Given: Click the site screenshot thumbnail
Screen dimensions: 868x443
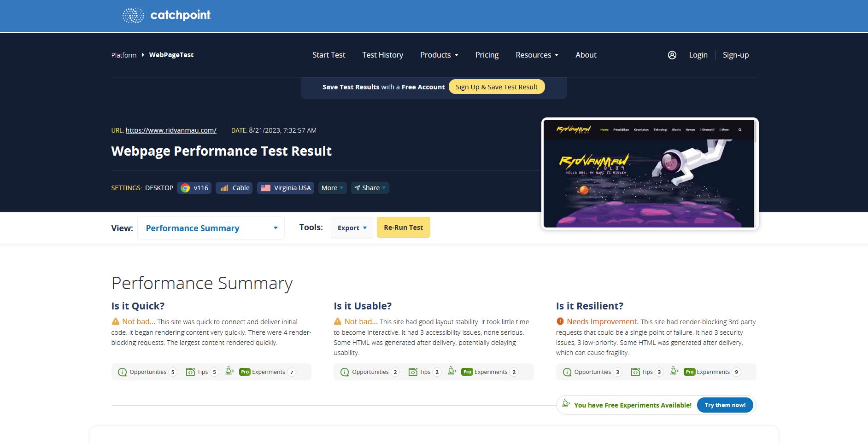Looking at the screenshot, I should click(x=650, y=174).
